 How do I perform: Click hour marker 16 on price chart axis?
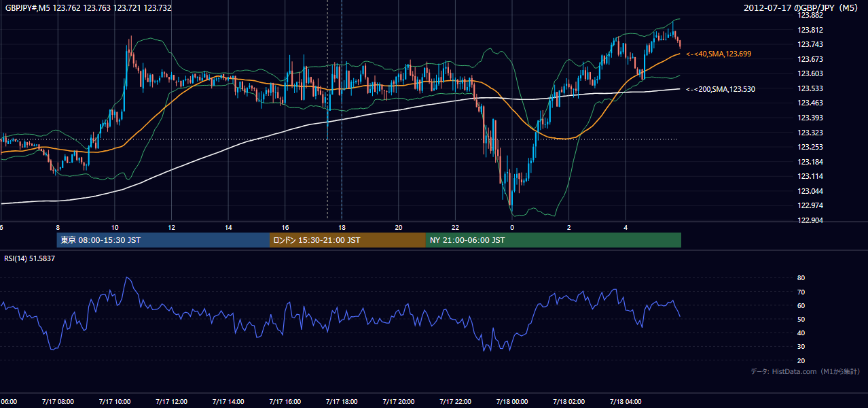click(x=285, y=228)
